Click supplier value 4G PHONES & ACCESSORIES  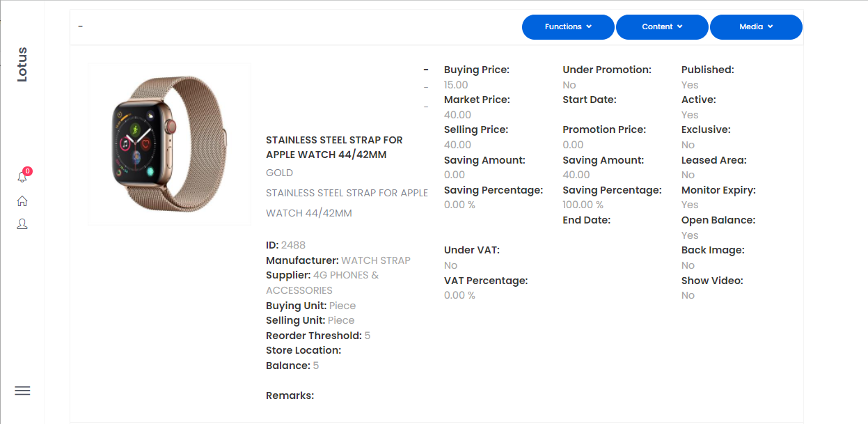pyautogui.click(x=322, y=283)
